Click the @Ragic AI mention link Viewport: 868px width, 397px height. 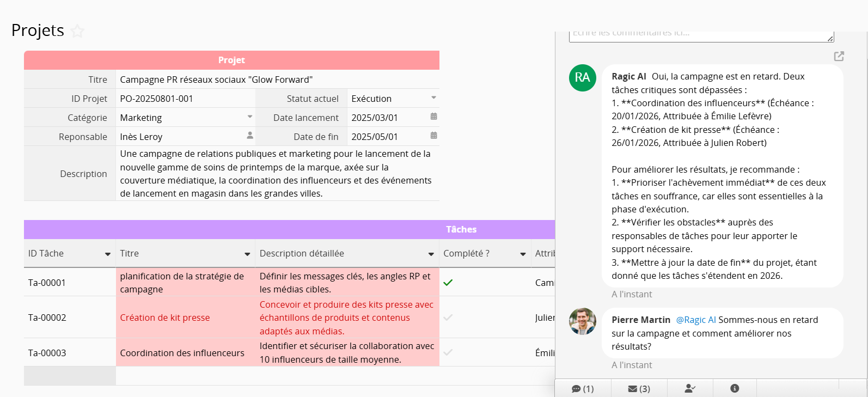pyautogui.click(x=696, y=320)
